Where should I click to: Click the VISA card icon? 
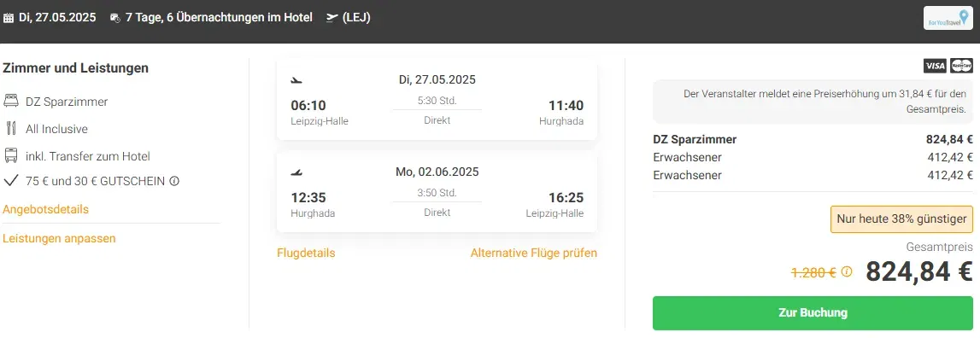click(935, 66)
